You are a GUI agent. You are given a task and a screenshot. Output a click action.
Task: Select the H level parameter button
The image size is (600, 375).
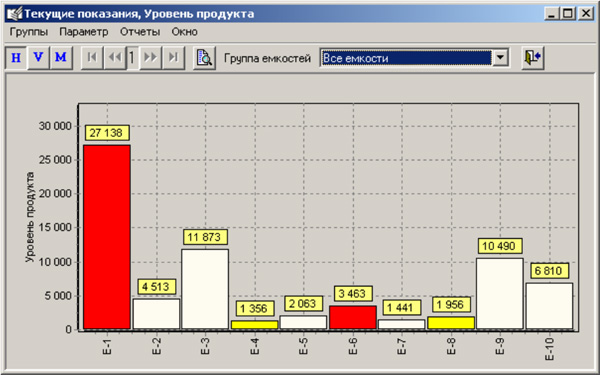tap(16, 57)
